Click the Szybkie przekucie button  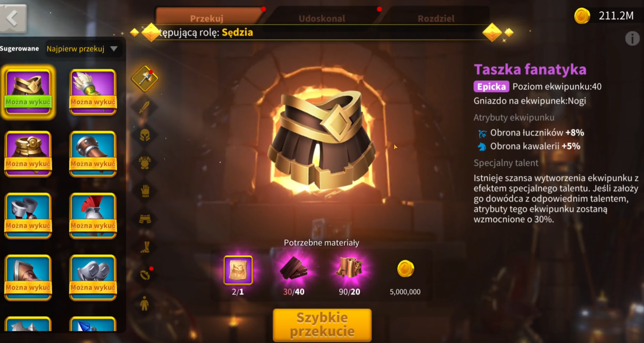[x=322, y=325]
